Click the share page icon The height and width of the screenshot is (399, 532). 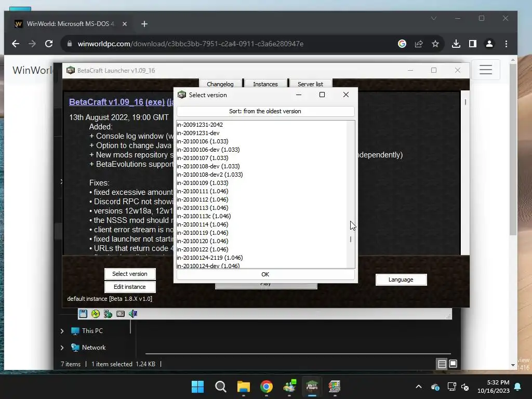(x=419, y=44)
